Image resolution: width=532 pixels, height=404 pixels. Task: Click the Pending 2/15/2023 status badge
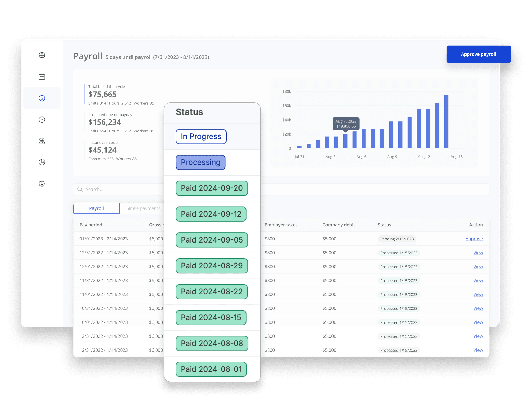coord(397,239)
